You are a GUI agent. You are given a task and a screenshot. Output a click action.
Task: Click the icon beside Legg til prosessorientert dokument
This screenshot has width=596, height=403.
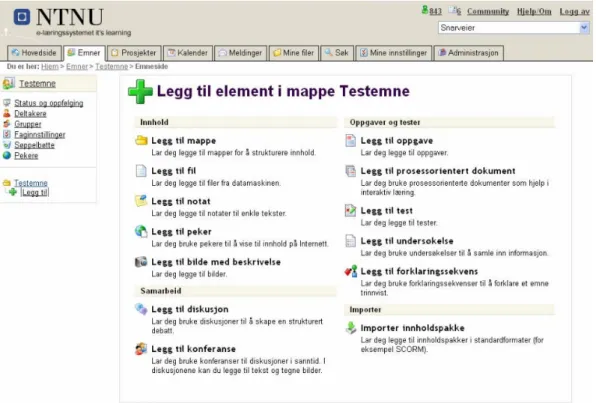click(350, 171)
